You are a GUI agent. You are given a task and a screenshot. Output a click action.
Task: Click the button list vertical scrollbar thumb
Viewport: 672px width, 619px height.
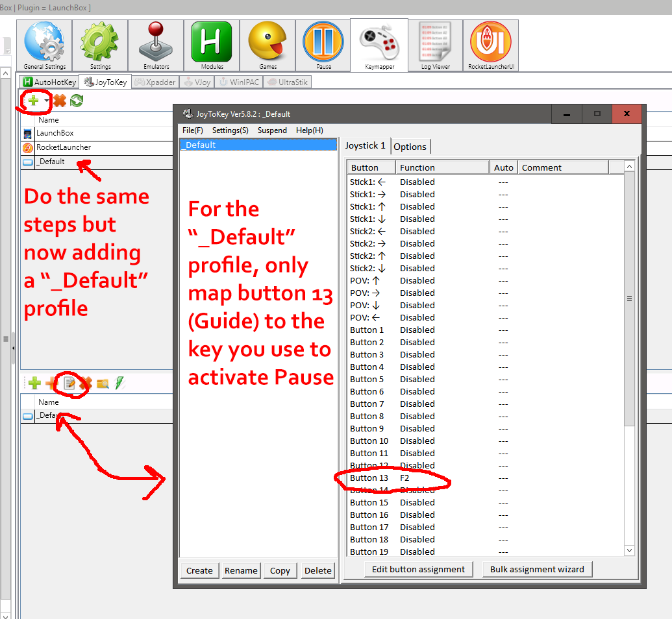click(629, 298)
